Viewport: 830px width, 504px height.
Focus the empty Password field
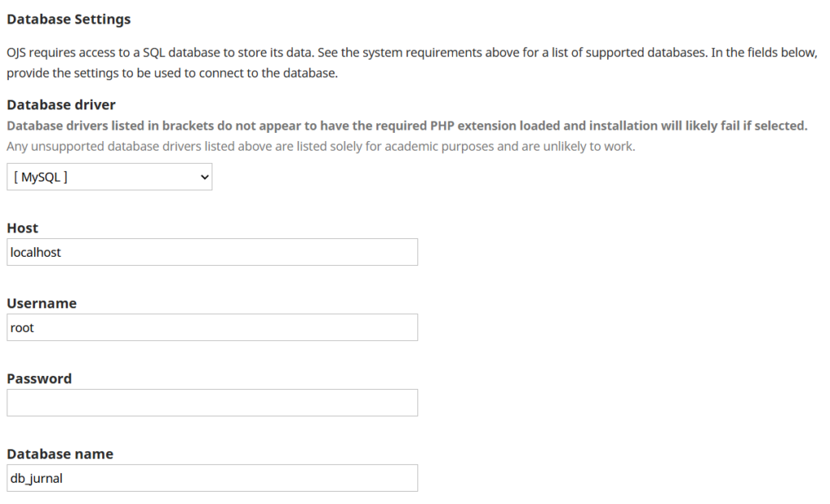click(211, 403)
